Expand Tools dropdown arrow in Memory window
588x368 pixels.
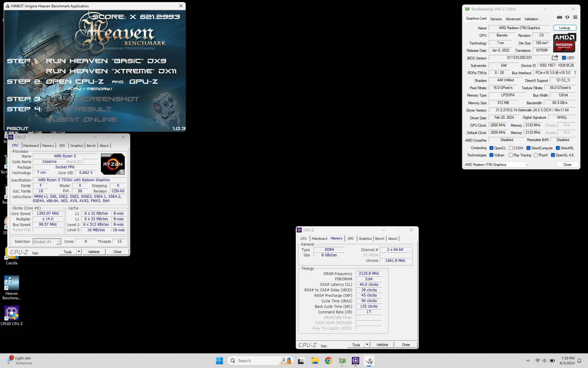point(367,345)
